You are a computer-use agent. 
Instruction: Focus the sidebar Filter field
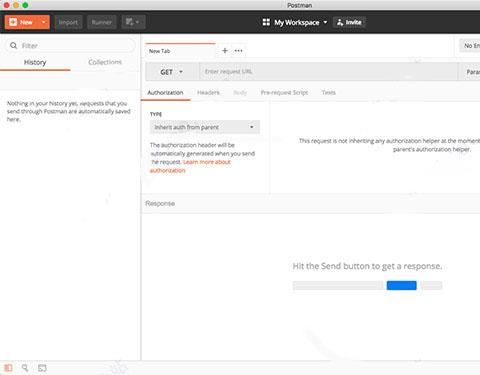pyautogui.click(x=70, y=46)
